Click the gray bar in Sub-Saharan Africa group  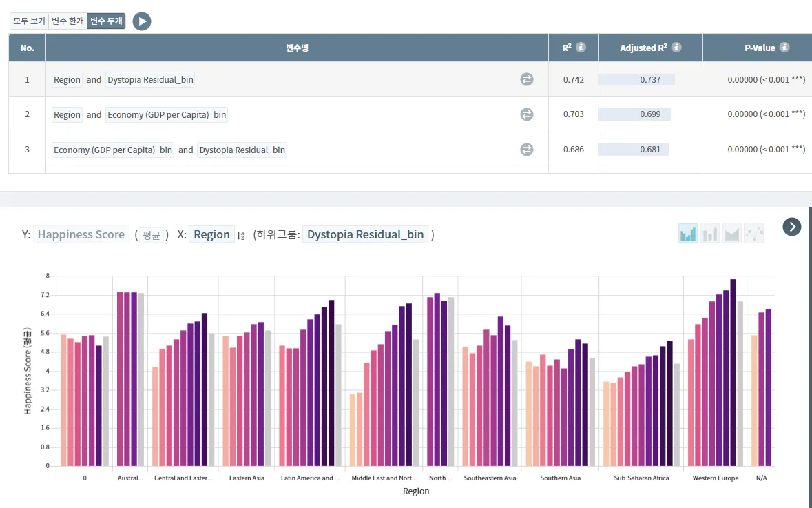(676, 415)
